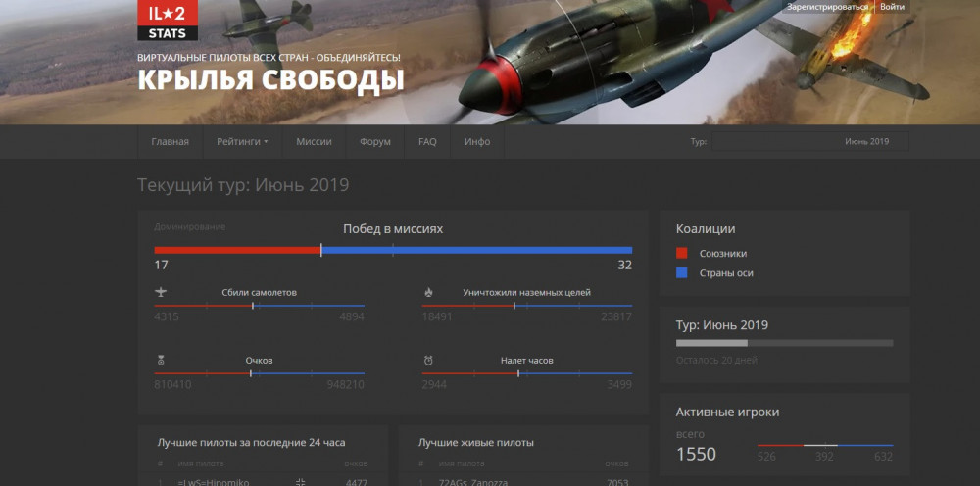This screenshot has width=980, height=486.
Task: Click the Уничтожили наземных целей comparison bar
Action: point(527,306)
